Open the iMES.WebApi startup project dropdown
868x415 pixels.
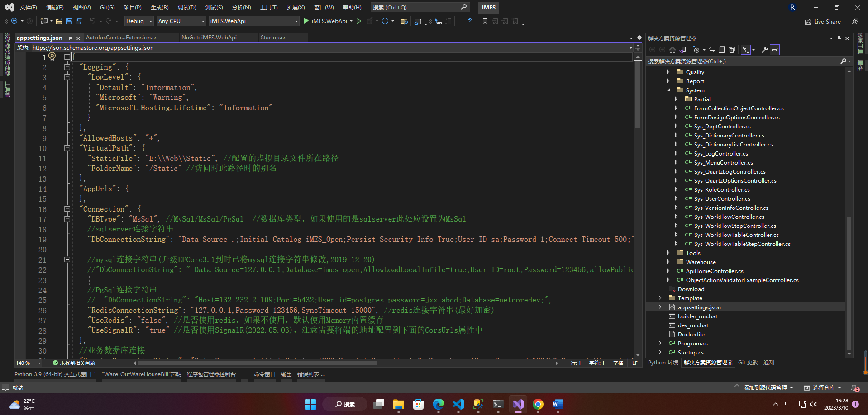coord(254,21)
